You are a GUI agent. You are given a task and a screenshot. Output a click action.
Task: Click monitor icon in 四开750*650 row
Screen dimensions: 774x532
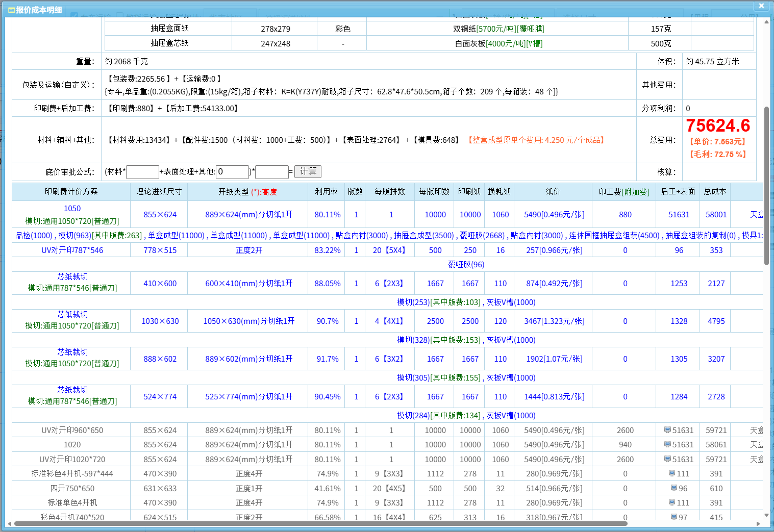point(674,488)
